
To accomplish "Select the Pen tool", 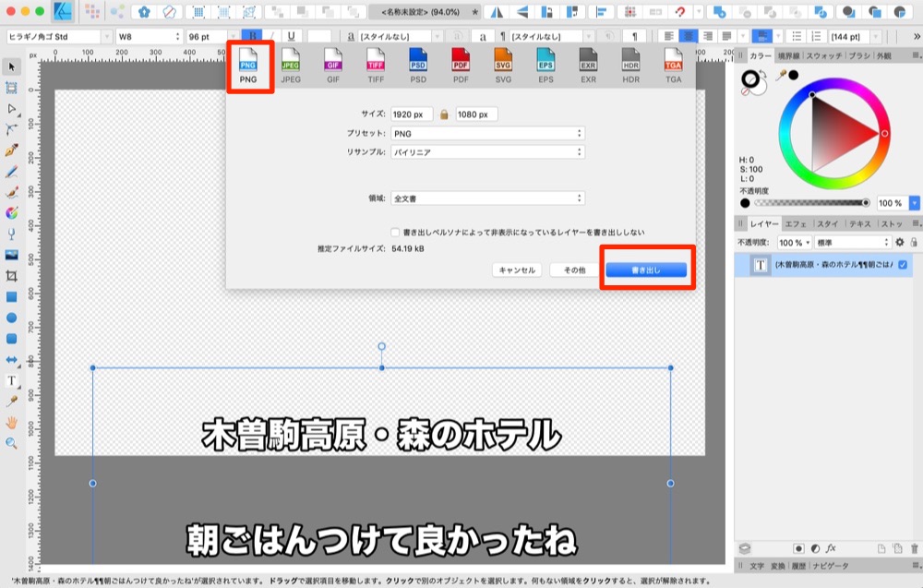I will click(12, 150).
